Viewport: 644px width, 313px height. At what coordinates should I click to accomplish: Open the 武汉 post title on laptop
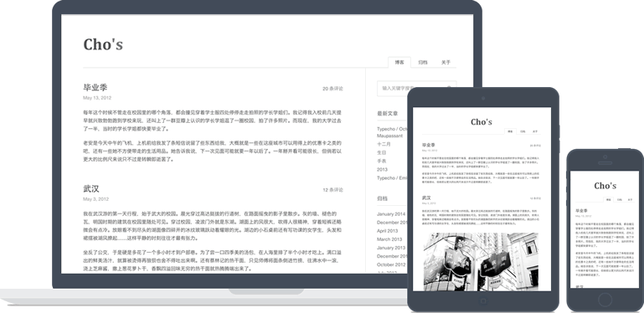[91, 188]
